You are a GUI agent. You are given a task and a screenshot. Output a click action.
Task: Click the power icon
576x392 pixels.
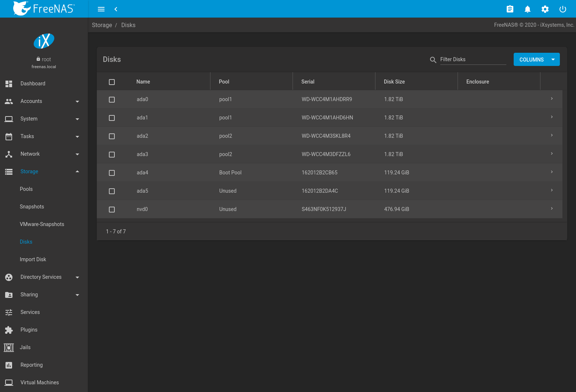[x=562, y=9]
